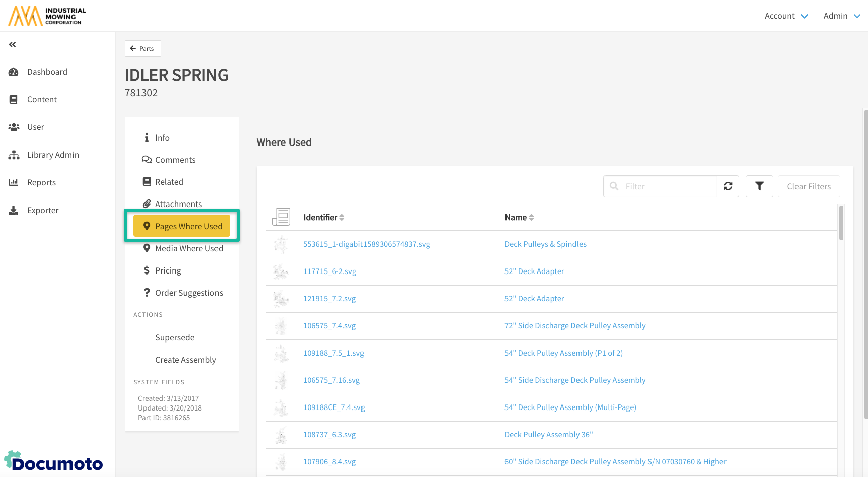Image resolution: width=868 pixels, height=477 pixels.
Task: Open the Media Where Used tab
Action: click(189, 249)
